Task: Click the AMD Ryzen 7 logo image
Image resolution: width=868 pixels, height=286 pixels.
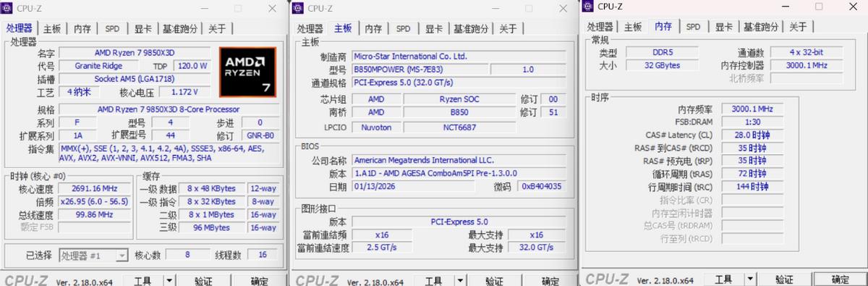Action: (247, 72)
